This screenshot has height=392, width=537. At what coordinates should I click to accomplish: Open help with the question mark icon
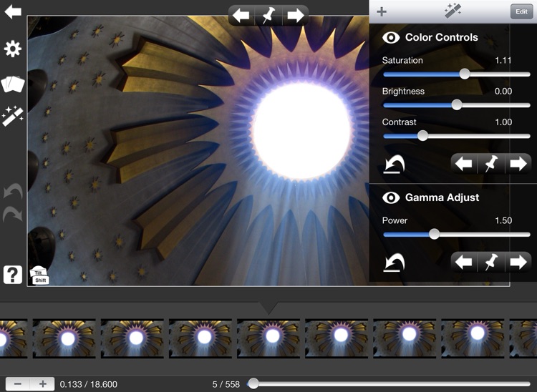(13, 275)
